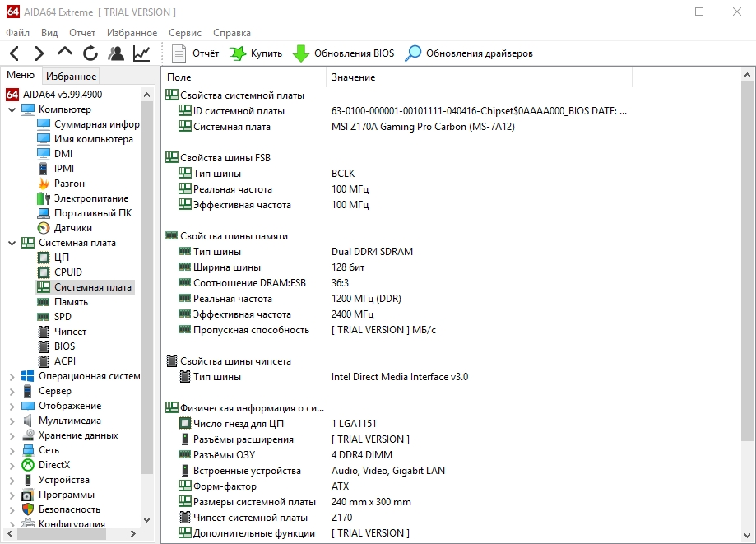Click the sidebar tree scroll-down arrow
This screenshot has width=756, height=544.
147,520
